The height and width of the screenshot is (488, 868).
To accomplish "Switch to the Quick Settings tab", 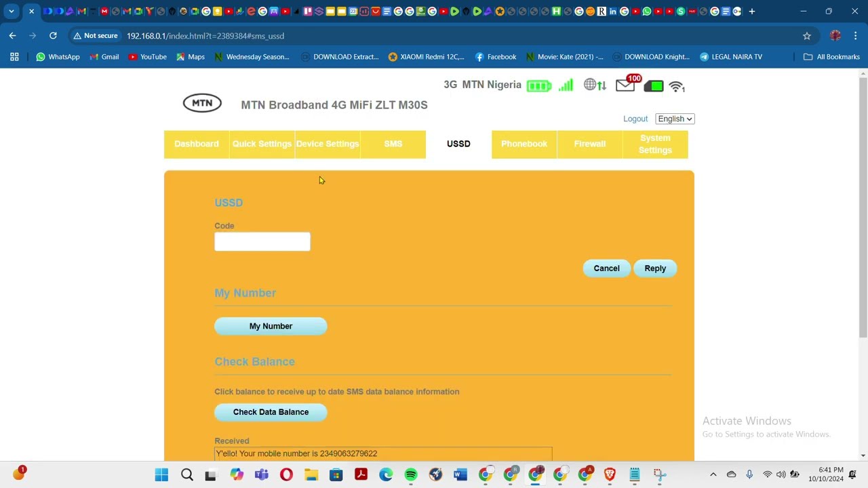I will click(x=262, y=144).
